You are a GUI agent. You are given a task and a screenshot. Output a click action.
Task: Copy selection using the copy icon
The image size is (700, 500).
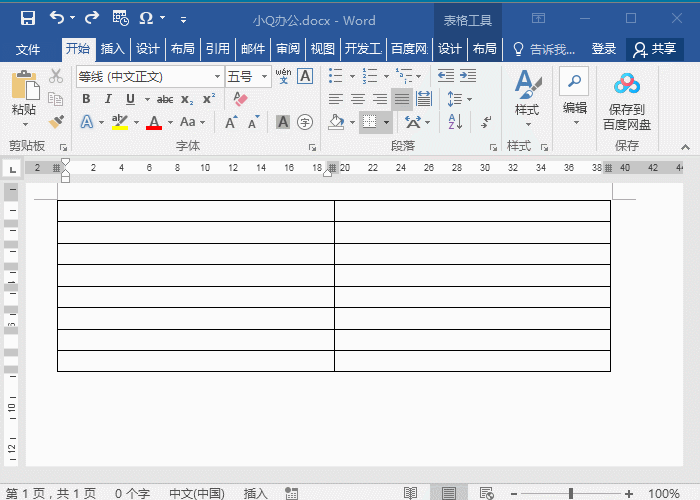point(56,99)
